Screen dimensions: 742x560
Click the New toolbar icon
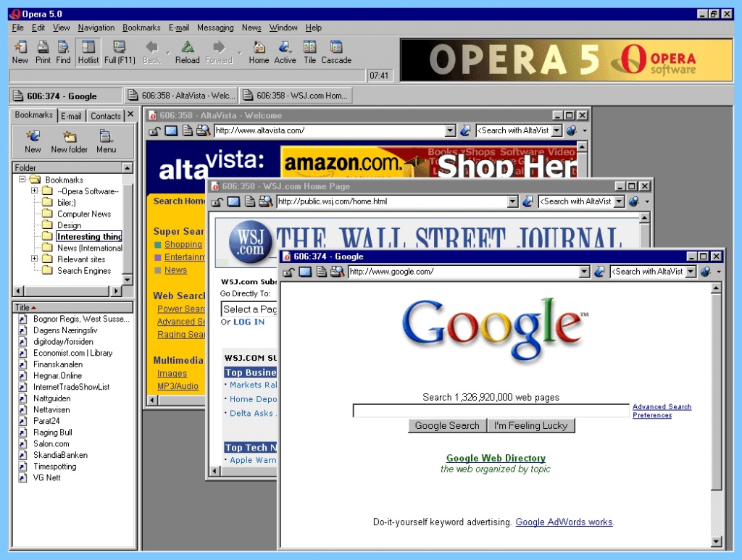point(20,52)
